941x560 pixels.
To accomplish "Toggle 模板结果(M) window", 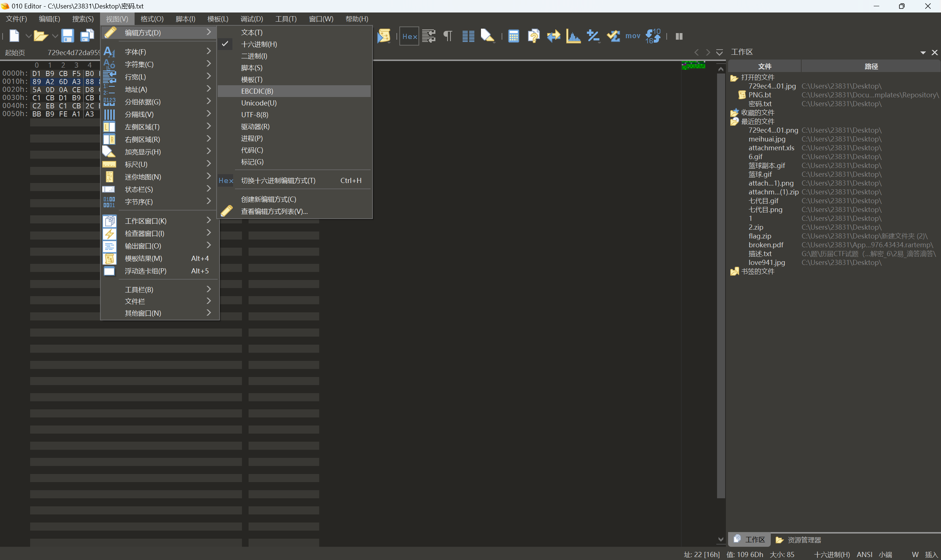I will coord(160,258).
